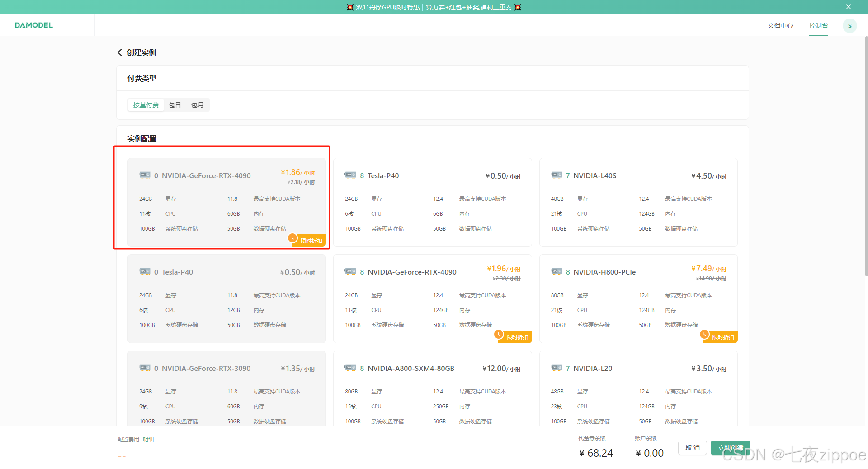This screenshot has height=469, width=868.
Task: Click the ¥1.35/小时 price
Action: pos(297,369)
